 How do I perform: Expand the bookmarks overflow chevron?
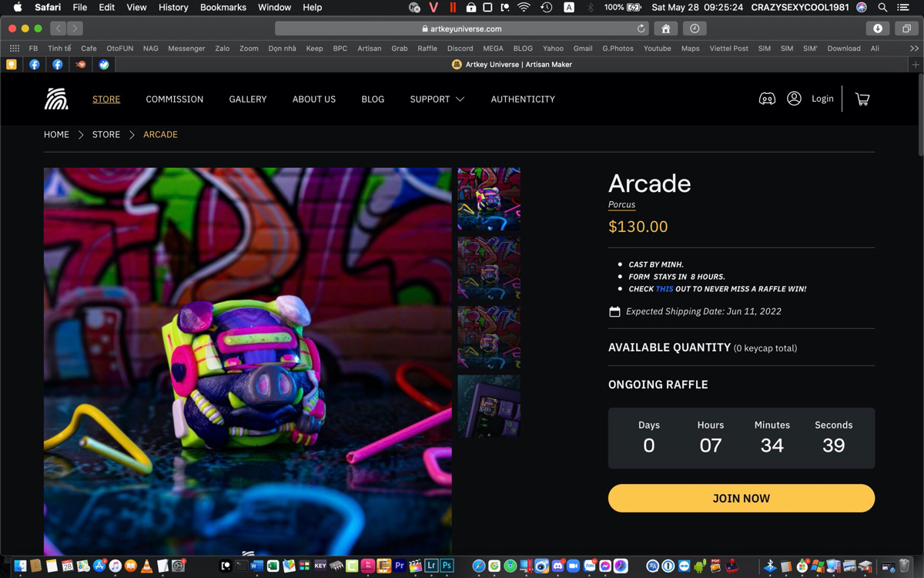tap(914, 48)
